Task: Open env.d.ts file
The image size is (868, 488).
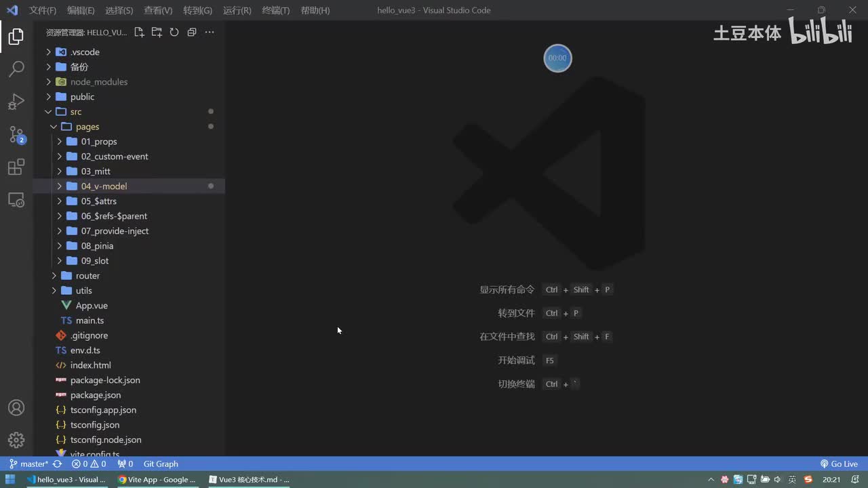Action: [x=129, y=350]
